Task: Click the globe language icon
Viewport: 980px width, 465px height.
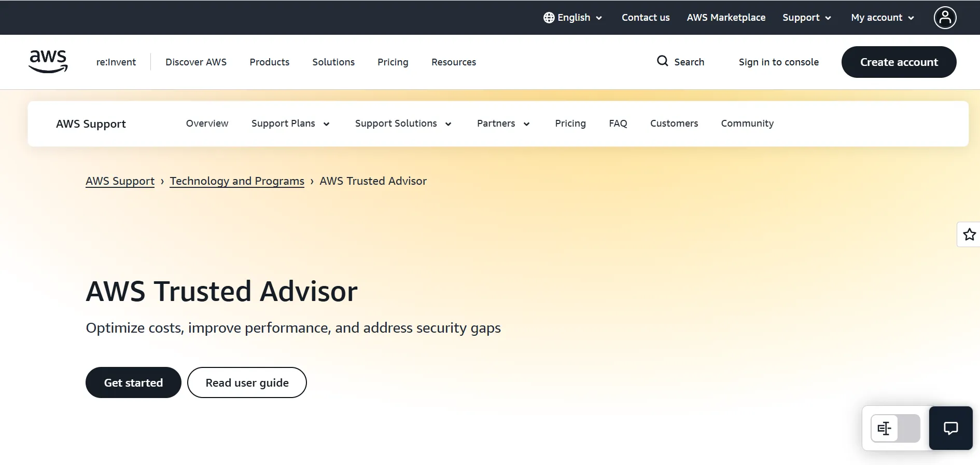Action: tap(549, 18)
